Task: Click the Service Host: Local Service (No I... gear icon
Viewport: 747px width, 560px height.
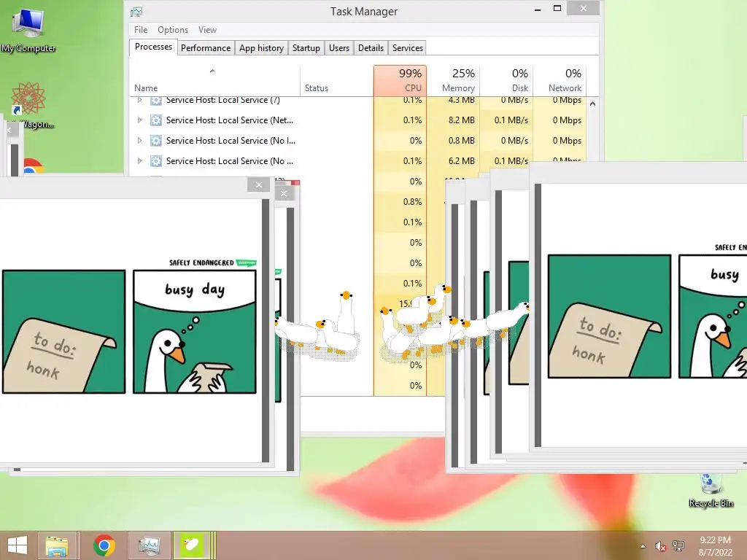Action: pyautogui.click(x=156, y=141)
